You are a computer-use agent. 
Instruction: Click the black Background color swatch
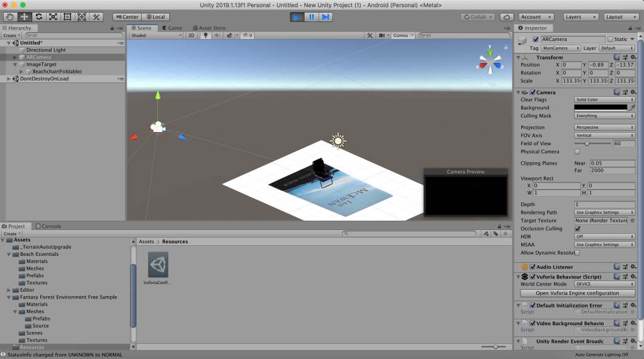[x=601, y=108]
